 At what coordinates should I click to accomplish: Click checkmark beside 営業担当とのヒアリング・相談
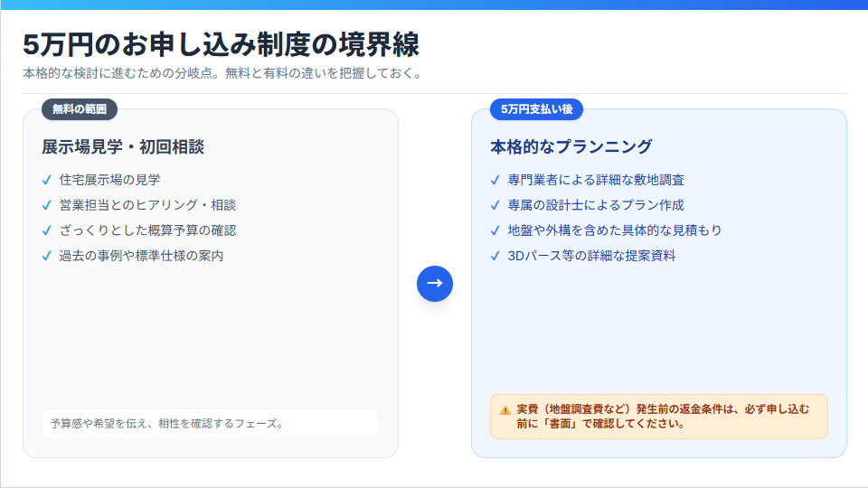(46, 205)
